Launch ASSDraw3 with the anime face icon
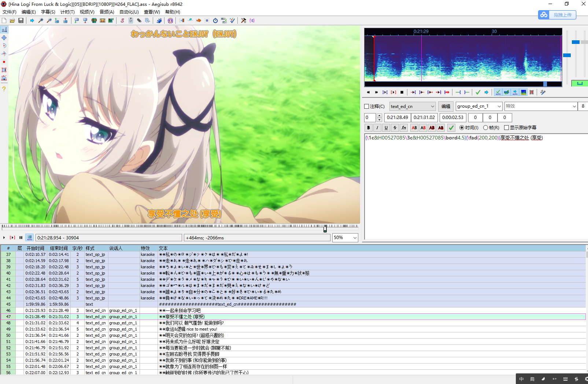This screenshot has height=384, width=588. (170, 20)
